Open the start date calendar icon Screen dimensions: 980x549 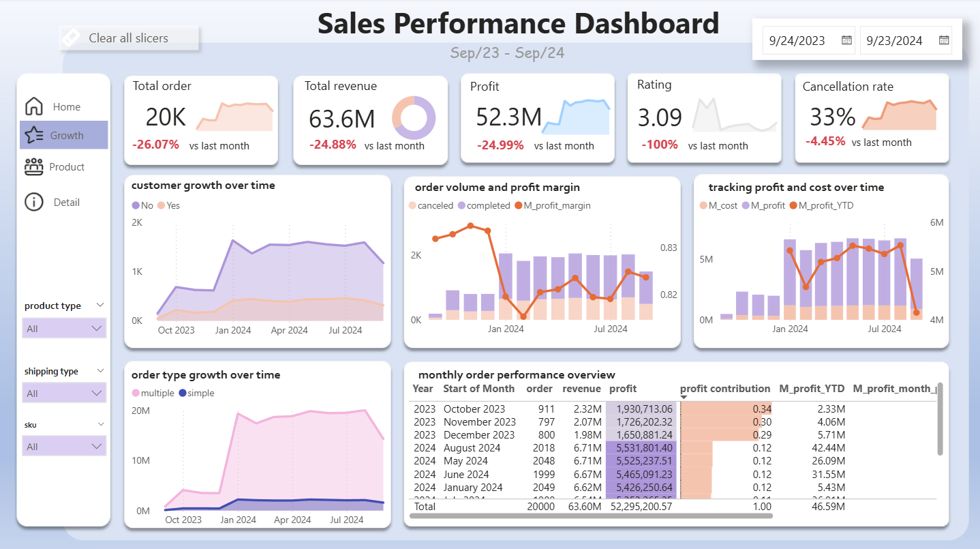pos(846,40)
